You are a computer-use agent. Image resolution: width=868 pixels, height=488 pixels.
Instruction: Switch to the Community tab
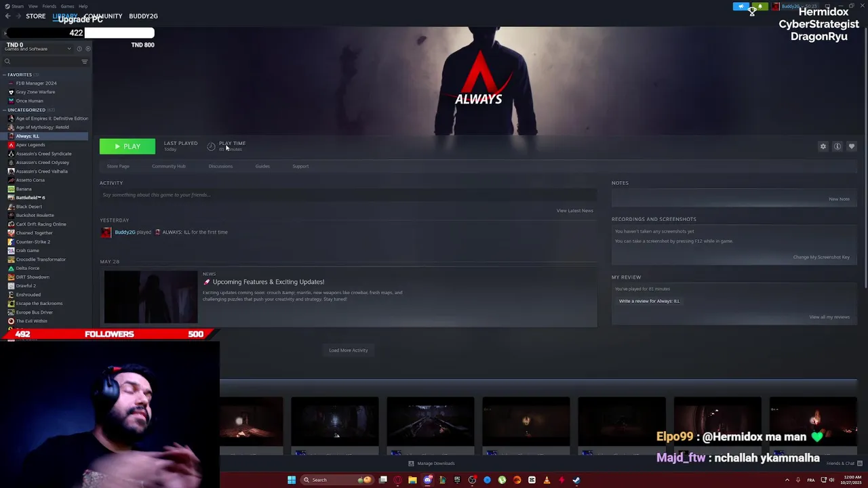pos(103,16)
